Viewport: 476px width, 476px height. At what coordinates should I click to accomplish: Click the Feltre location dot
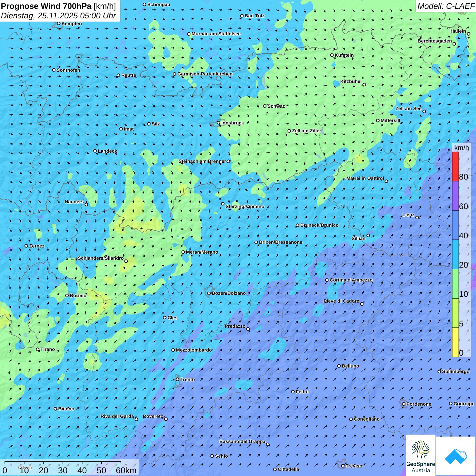(x=293, y=392)
